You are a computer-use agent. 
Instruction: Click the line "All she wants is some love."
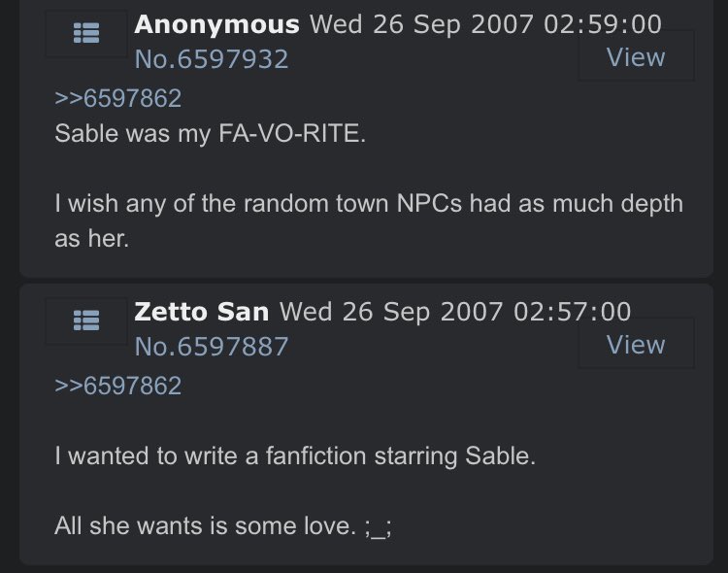[205, 525]
